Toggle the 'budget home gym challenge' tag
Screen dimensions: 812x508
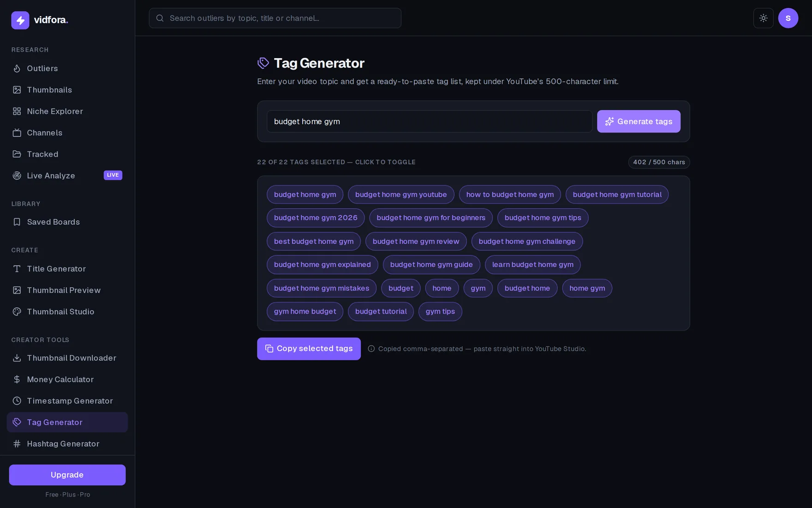(527, 242)
